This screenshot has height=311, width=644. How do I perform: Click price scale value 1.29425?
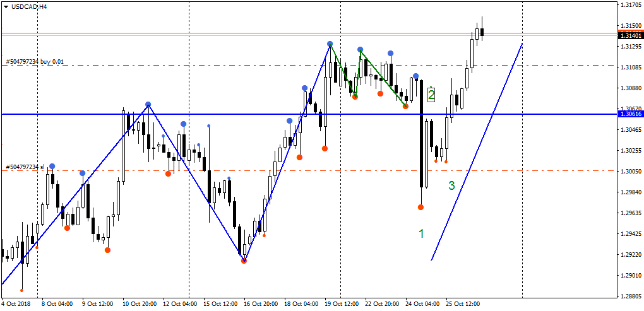tap(631, 233)
